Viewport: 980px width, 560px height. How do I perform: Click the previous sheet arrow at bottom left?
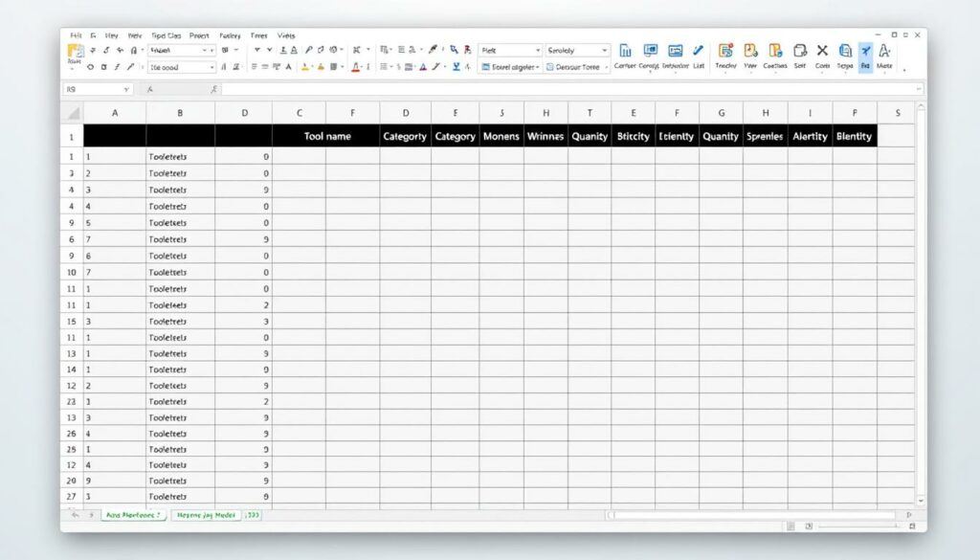tap(75, 515)
